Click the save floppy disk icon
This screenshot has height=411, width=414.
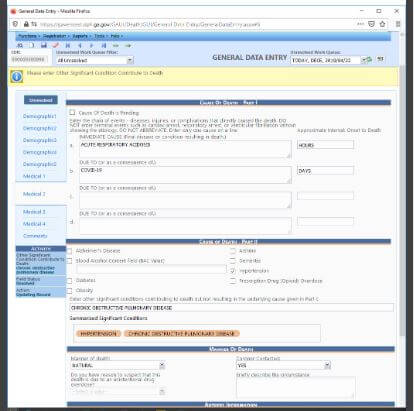[x=44, y=45]
